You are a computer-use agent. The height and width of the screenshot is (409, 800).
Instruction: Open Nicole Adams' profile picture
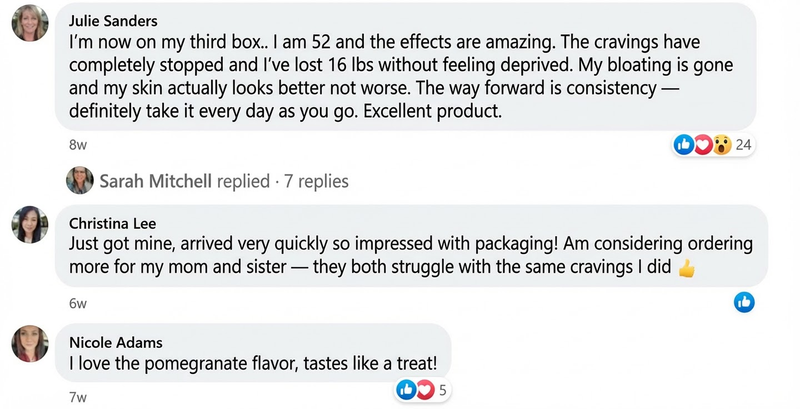click(31, 346)
